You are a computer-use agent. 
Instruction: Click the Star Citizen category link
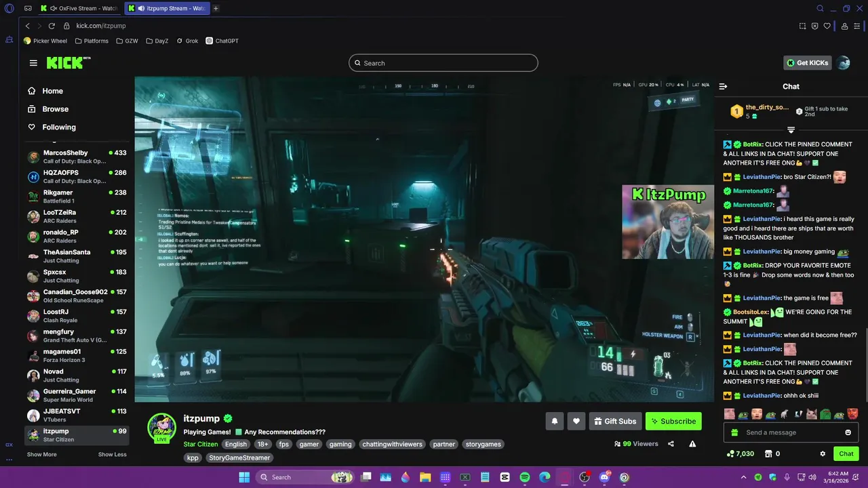(201, 445)
